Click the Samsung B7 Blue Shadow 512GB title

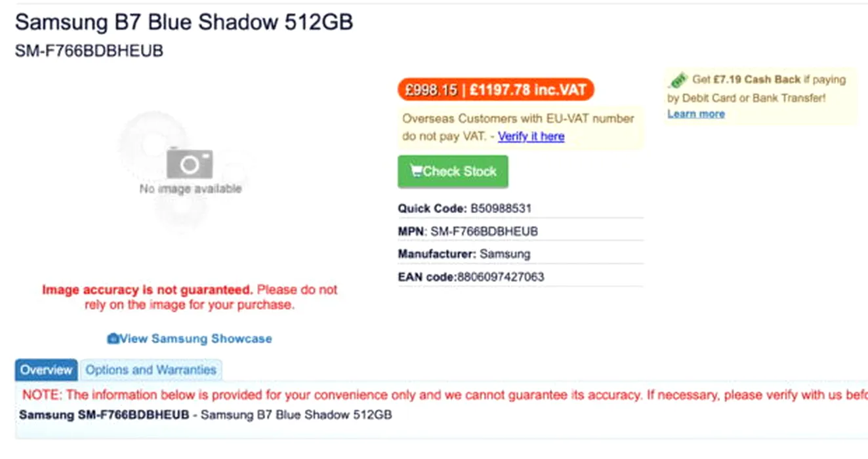(184, 22)
